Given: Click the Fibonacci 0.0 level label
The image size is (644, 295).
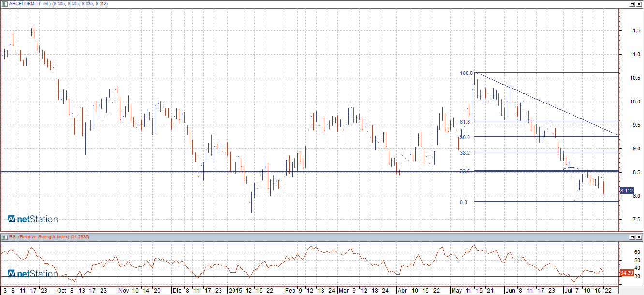Looking at the screenshot, I should (463, 203).
